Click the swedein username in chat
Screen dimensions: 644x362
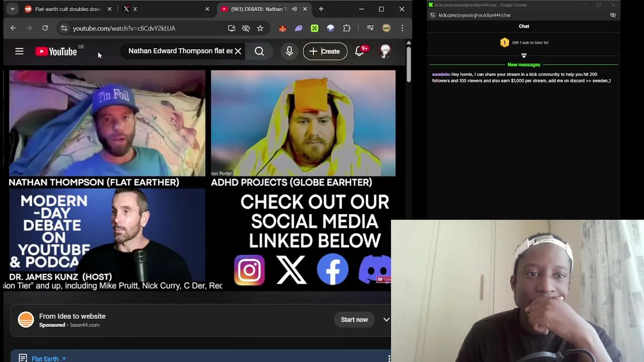point(440,74)
